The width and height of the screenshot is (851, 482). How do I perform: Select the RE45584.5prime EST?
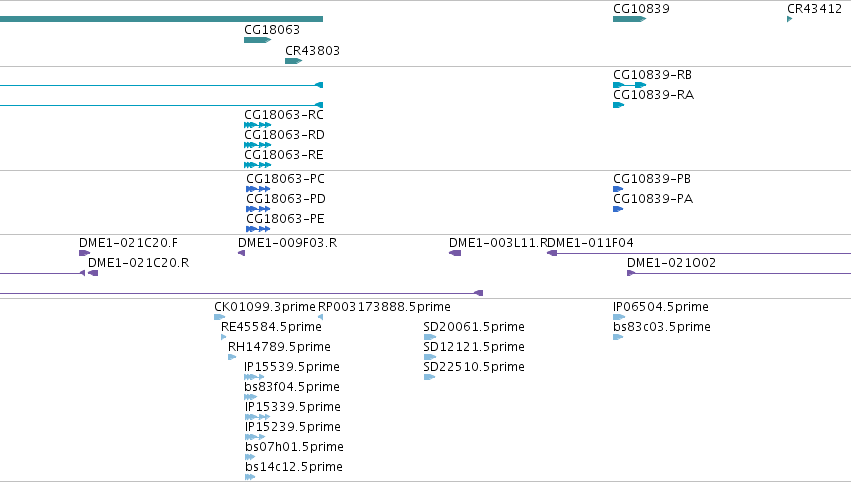(x=224, y=337)
